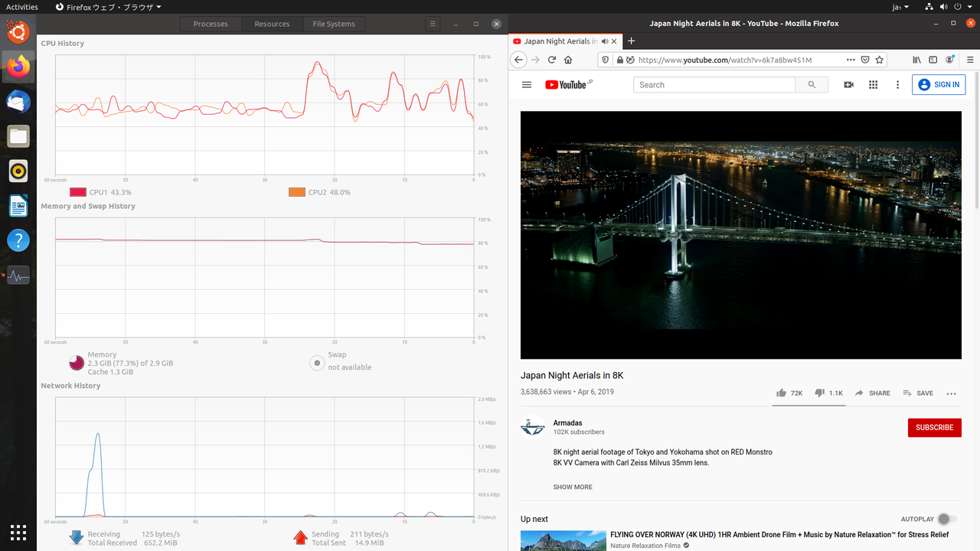Viewport: 980px width, 551px height.
Task: Launch Rhythmbox music player from dock
Action: point(18,171)
